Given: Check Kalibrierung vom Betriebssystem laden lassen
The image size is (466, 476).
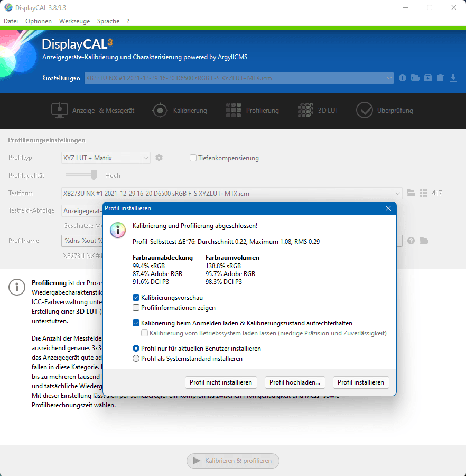Looking at the screenshot, I should 145,333.
